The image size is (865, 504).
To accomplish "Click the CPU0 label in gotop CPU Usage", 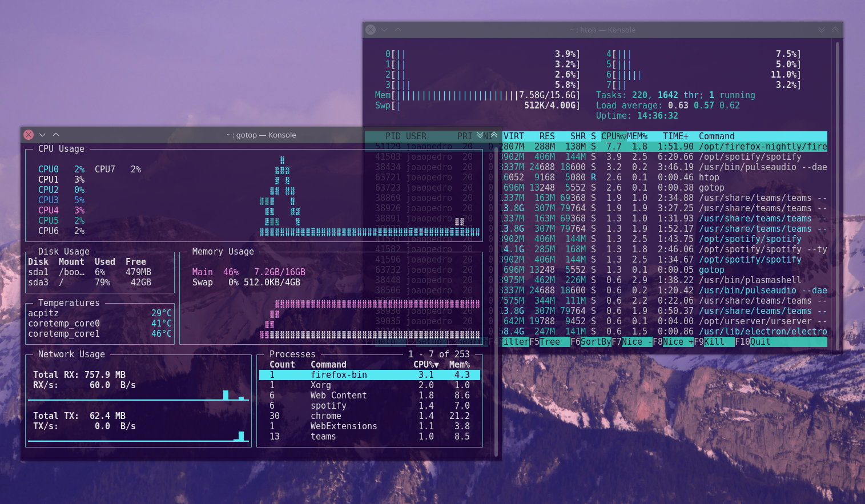I will click(x=49, y=170).
